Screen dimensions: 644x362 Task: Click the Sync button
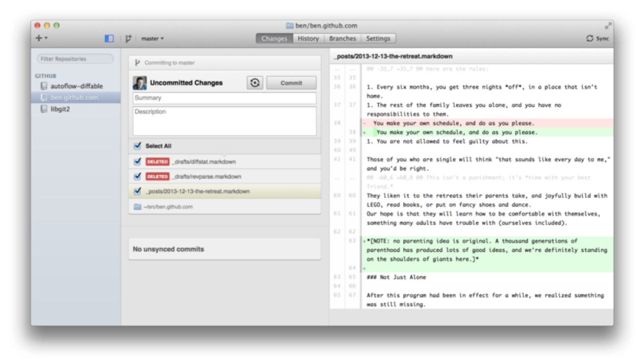[x=598, y=38]
